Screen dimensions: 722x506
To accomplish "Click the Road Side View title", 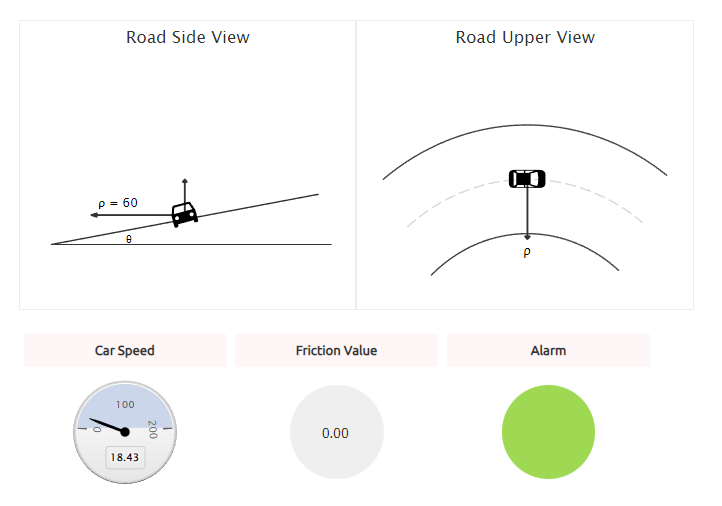I will [188, 37].
